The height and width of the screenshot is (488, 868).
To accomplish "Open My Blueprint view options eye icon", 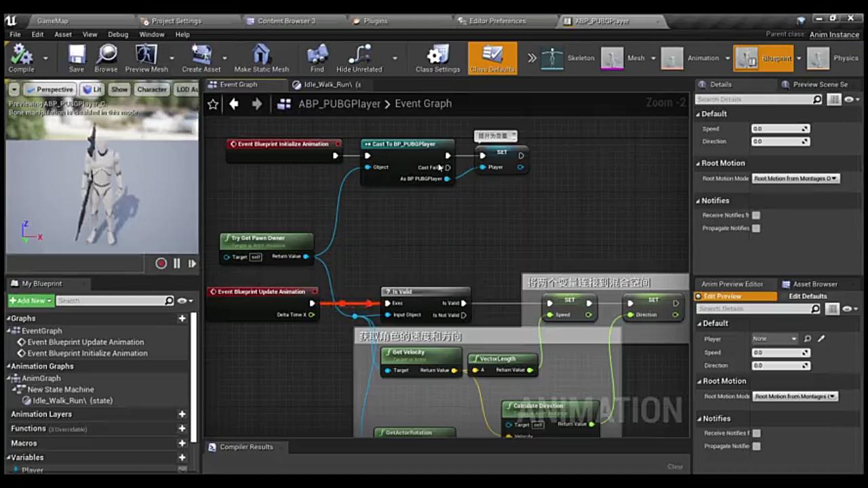I will [x=184, y=300].
